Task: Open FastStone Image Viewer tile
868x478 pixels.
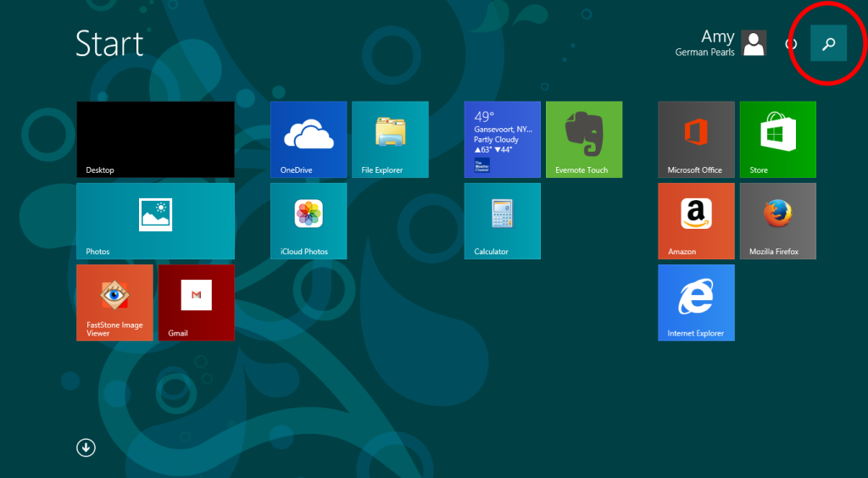Action: click(x=114, y=303)
